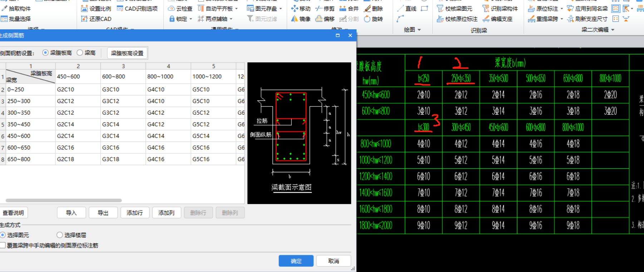Choose 选择图元 generation mode
Screen dimensions: 644x272
[x=15, y=235]
